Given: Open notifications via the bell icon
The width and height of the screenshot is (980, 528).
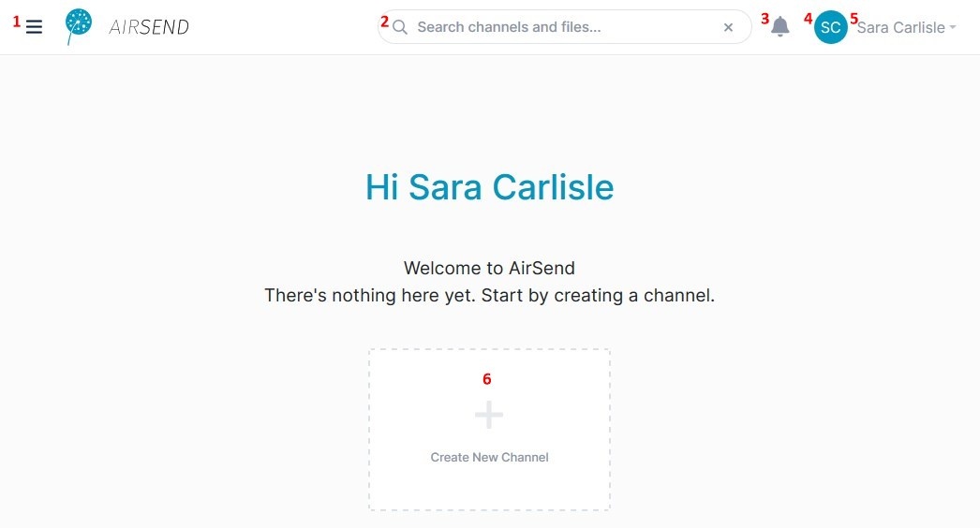Looking at the screenshot, I should tap(780, 27).
